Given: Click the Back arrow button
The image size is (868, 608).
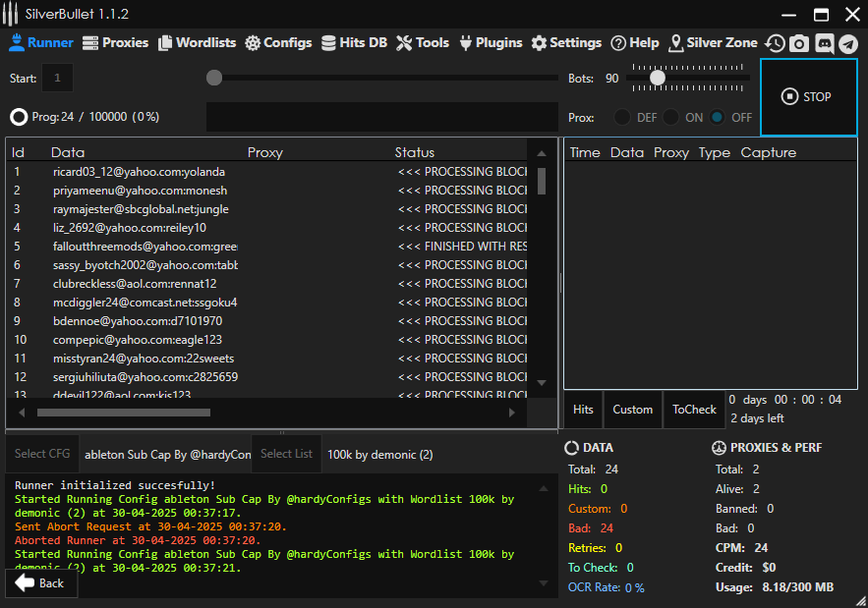Looking at the screenshot, I should point(40,582).
